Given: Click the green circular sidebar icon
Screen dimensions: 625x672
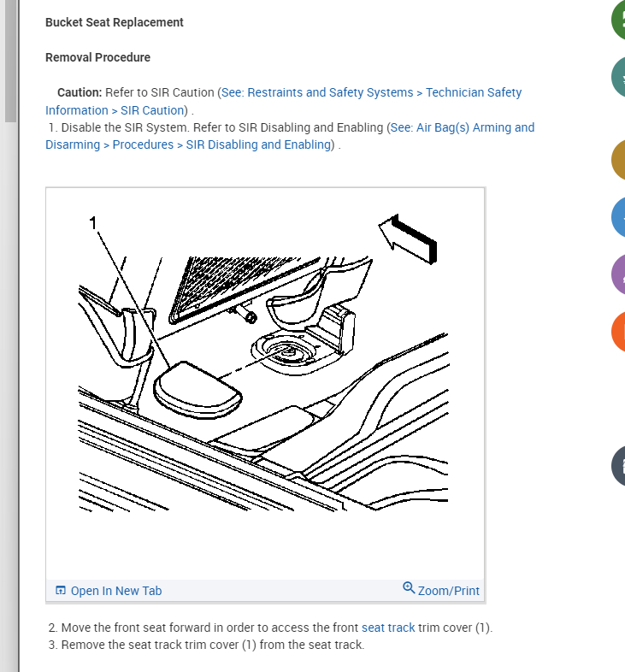Looking at the screenshot, I should [x=618, y=20].
